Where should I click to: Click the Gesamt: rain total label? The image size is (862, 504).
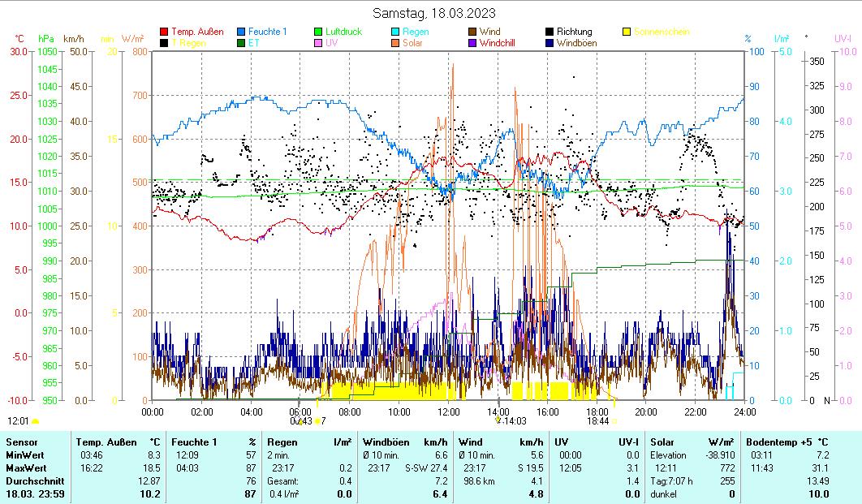282,481
